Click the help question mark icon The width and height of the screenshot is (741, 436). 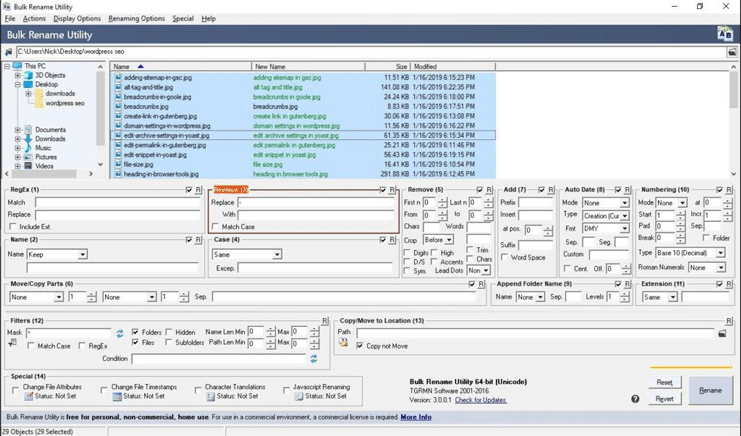pos(635,399)
